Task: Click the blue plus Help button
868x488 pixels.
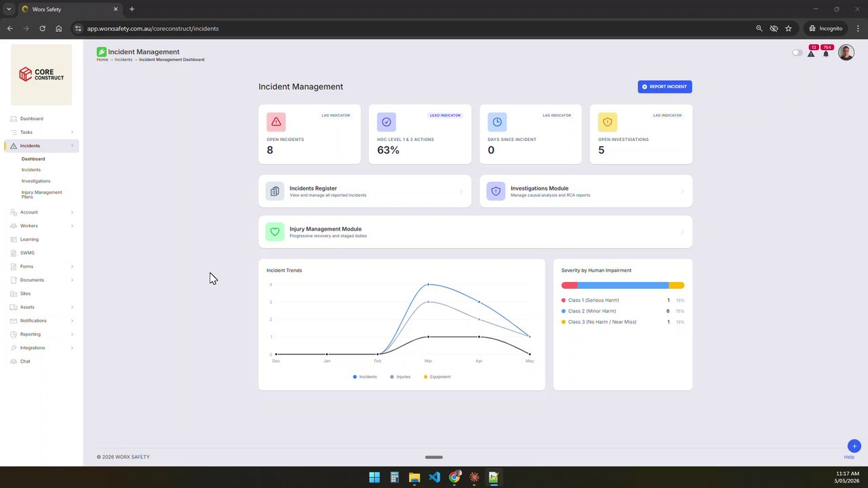Action: coord(854,446)
